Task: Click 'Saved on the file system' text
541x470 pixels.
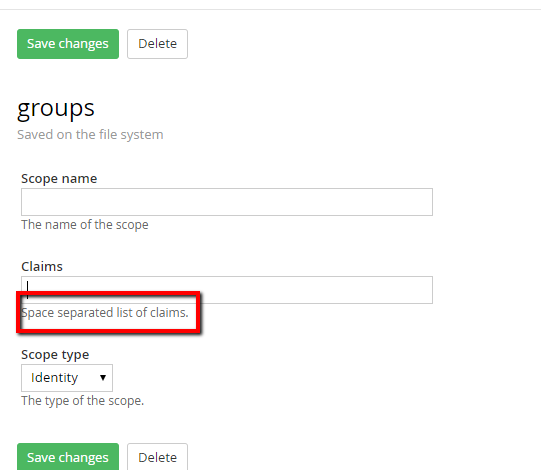Action: coord(90,135)
